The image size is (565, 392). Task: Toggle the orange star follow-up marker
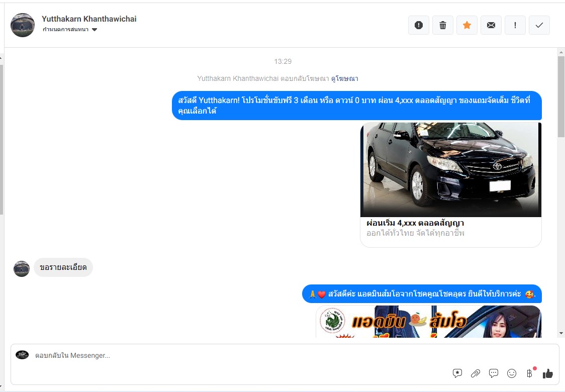coord(467,25)
